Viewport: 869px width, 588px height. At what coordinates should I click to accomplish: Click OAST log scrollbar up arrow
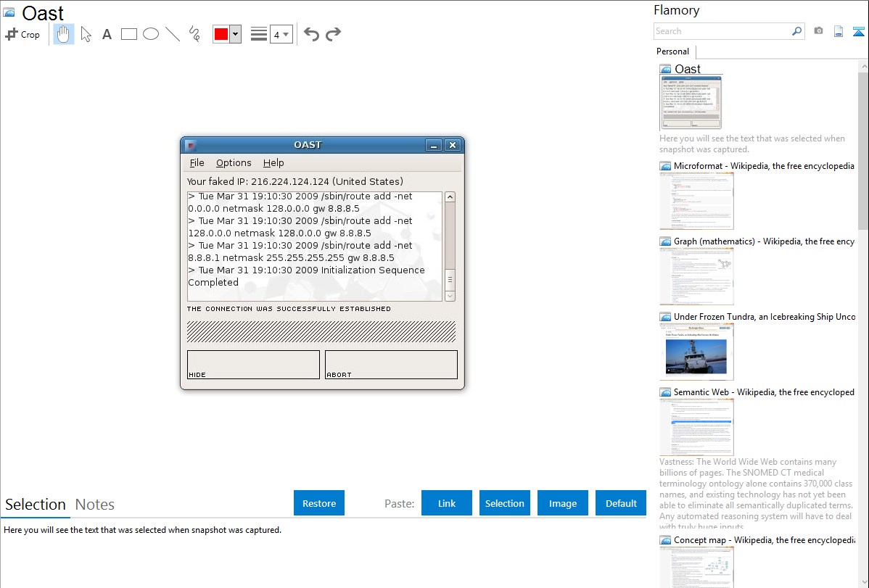click(450, 197)
